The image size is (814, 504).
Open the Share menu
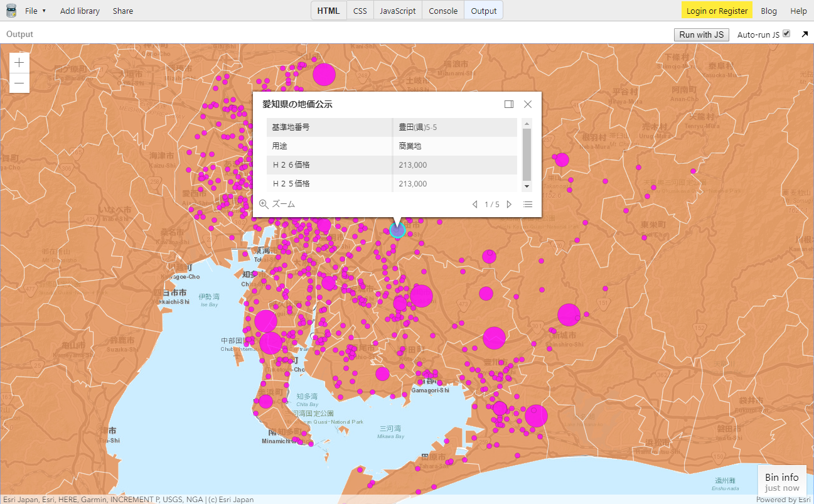click(123, 11)
